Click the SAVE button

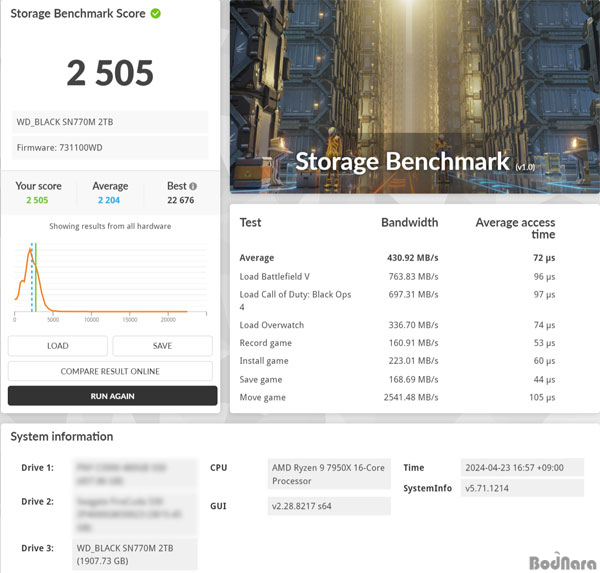163,346
